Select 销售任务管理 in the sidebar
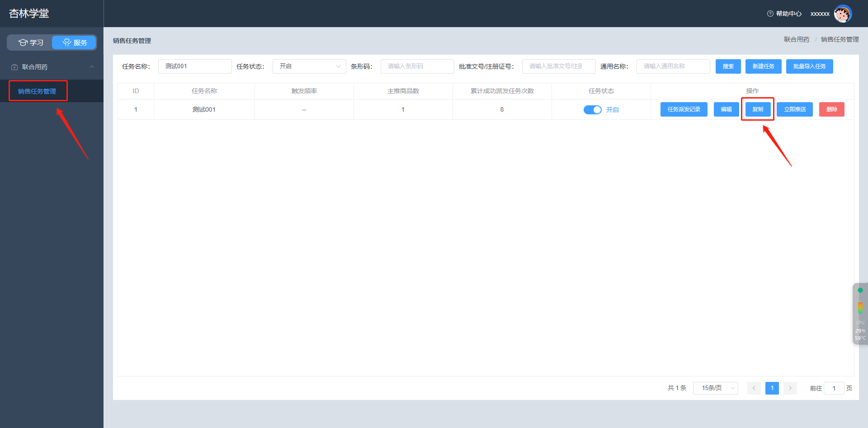868x428 pixels. 37,91
